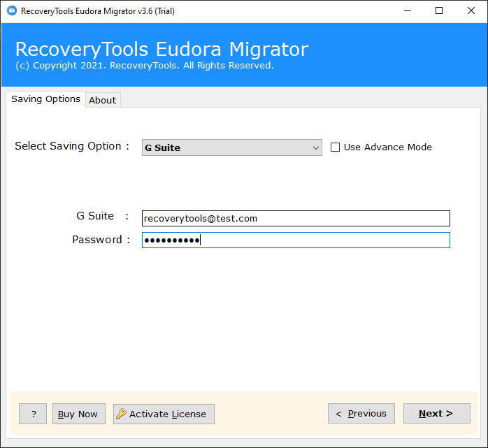The width and height of the screenshot is (488, 448).
Task: Click the 'Select Saving Option :' label
Action: pyautogui.click(x=72, y=146)
